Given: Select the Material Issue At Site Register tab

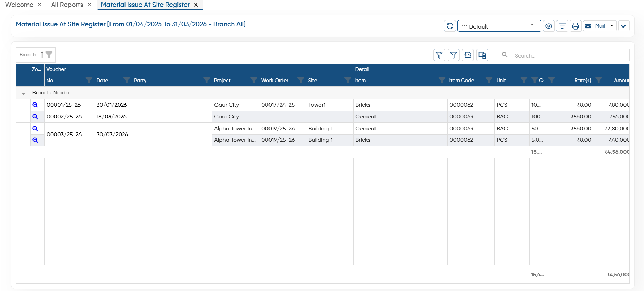Looking at the screenshot, I should tap(145, 5).
